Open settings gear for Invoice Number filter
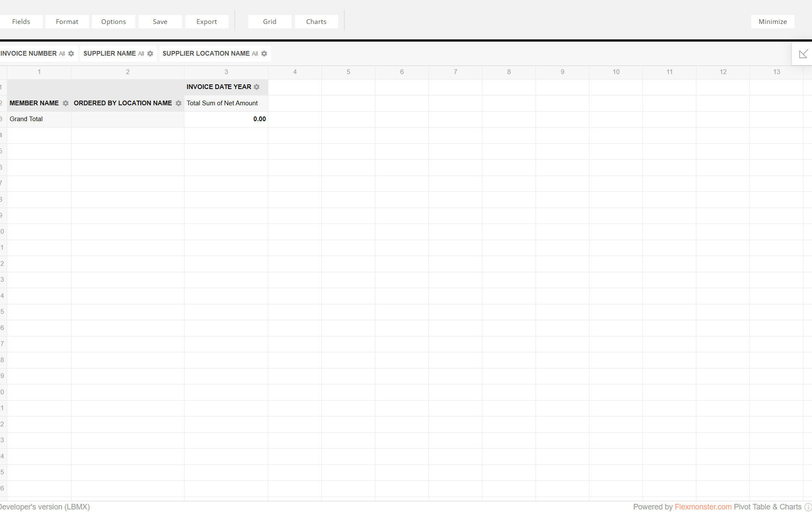 (x=71, y=54)
